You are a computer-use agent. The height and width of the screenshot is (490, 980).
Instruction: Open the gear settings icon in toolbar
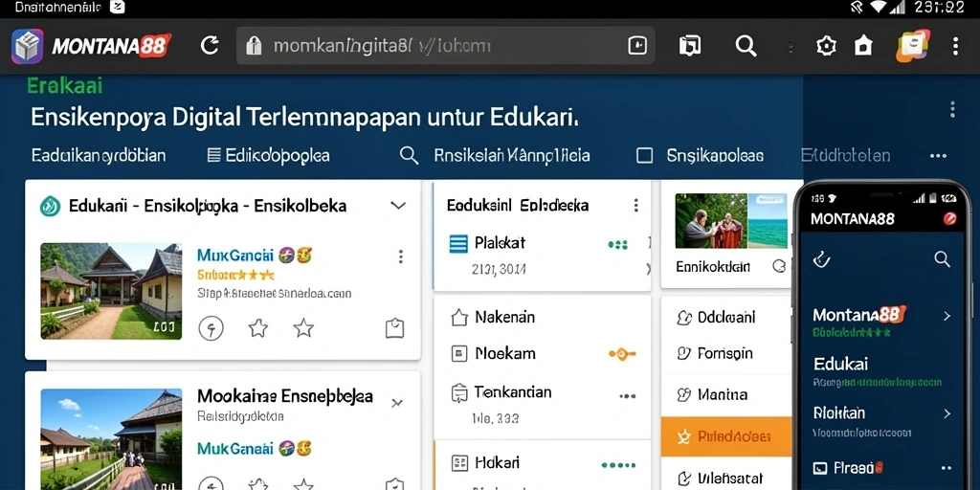(826, 46)
